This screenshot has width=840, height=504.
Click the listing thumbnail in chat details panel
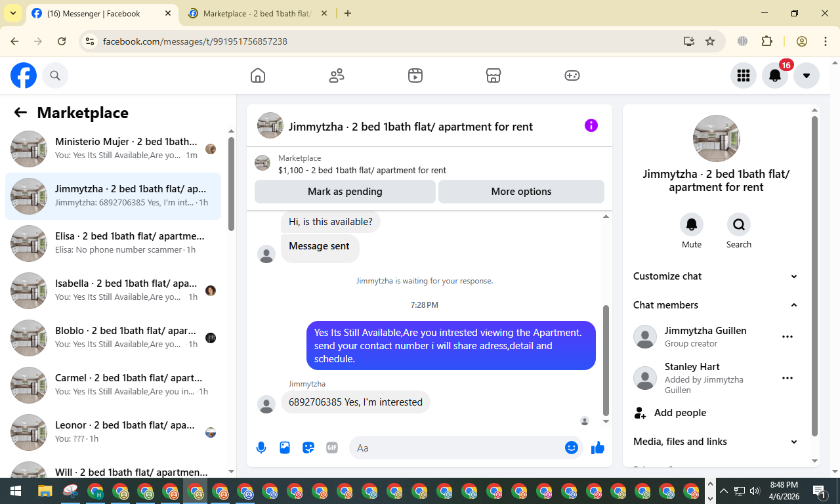[x=717, y=138]
